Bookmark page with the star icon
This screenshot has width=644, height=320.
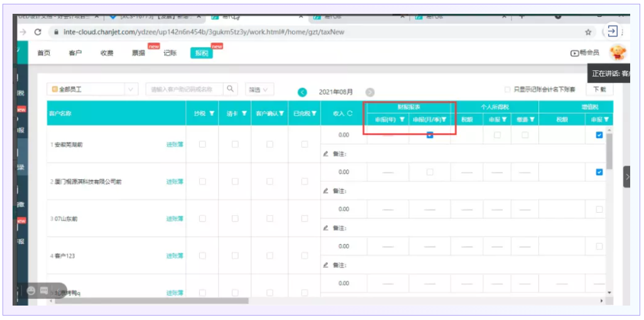(x=588, y=32)
